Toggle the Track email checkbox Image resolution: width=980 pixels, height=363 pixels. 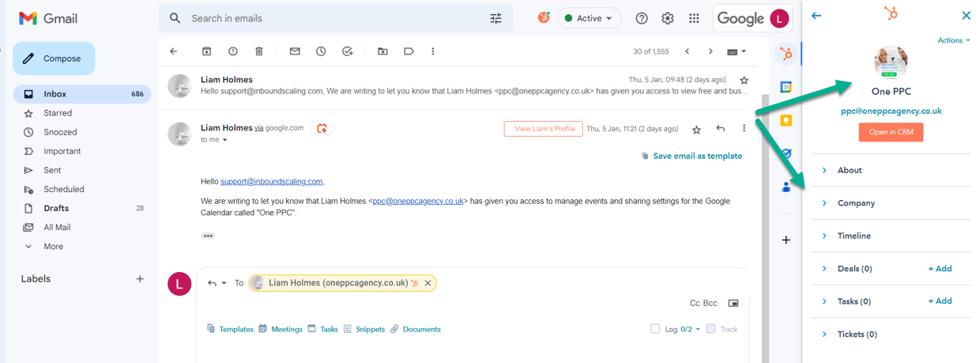click(x=711, y=329)
